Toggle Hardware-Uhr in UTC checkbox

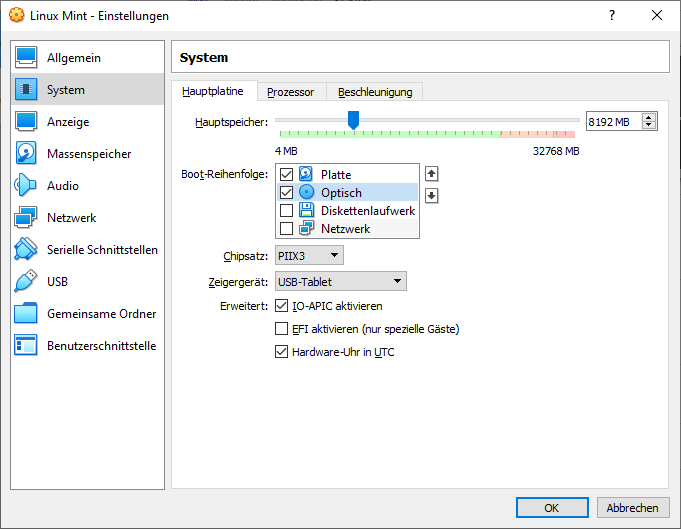pos(281,351)
